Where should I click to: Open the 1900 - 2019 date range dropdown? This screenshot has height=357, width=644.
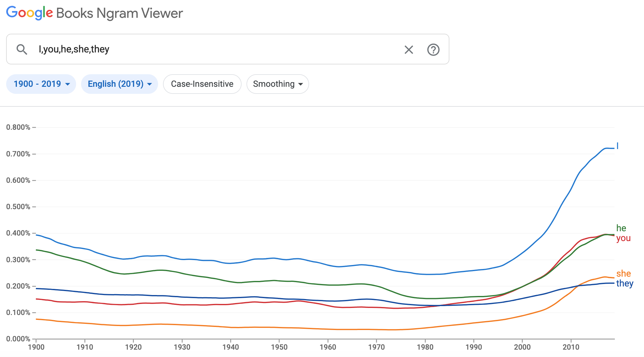41,84
